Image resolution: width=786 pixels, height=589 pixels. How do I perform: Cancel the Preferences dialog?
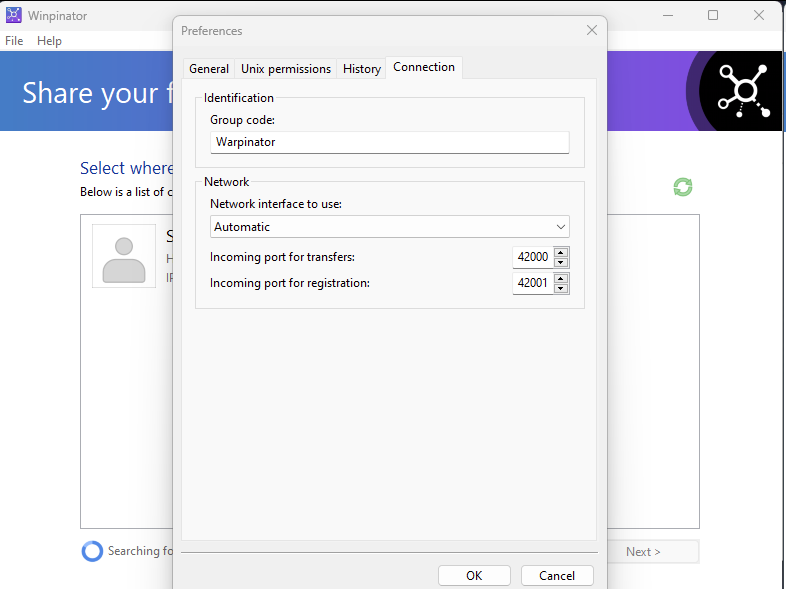[x=557, y=576]
